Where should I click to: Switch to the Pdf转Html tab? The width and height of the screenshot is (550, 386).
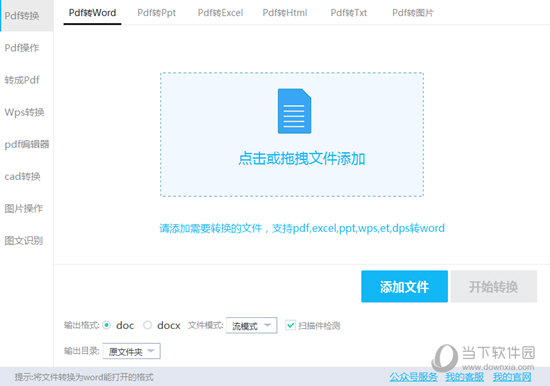[x=285, y=13]
